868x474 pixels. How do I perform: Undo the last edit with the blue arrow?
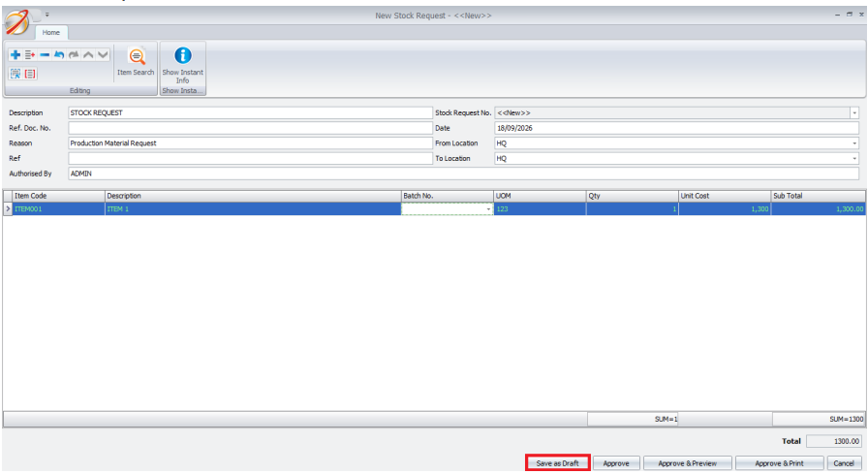pyautogui.click(x=59, y=55)
